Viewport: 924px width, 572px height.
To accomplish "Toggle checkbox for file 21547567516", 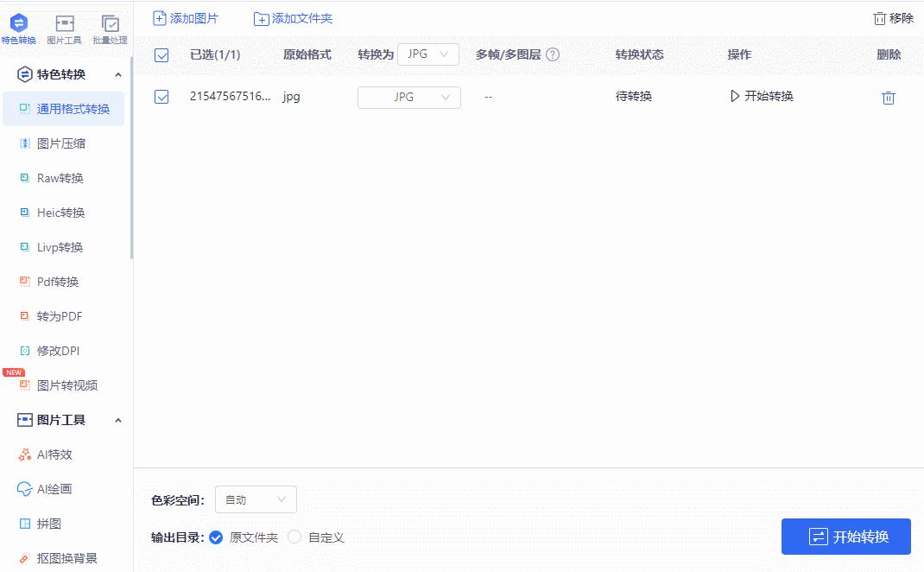I will (x=161, y=96).
